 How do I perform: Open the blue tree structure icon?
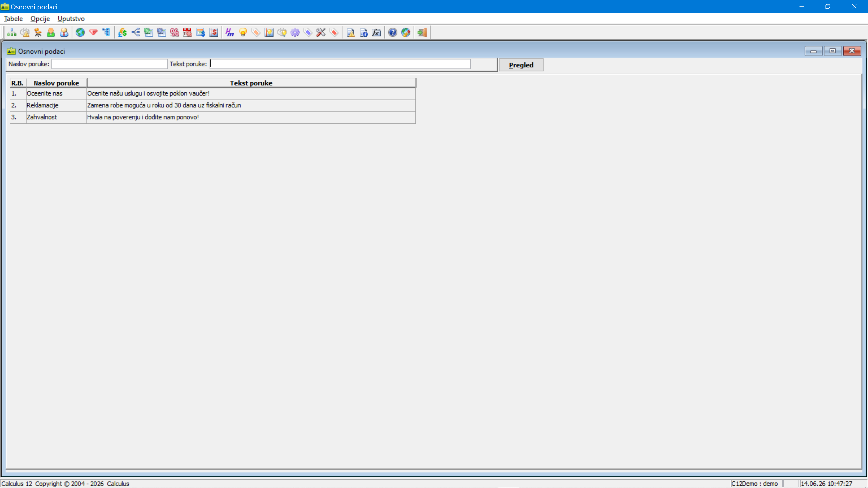(106, 32)
